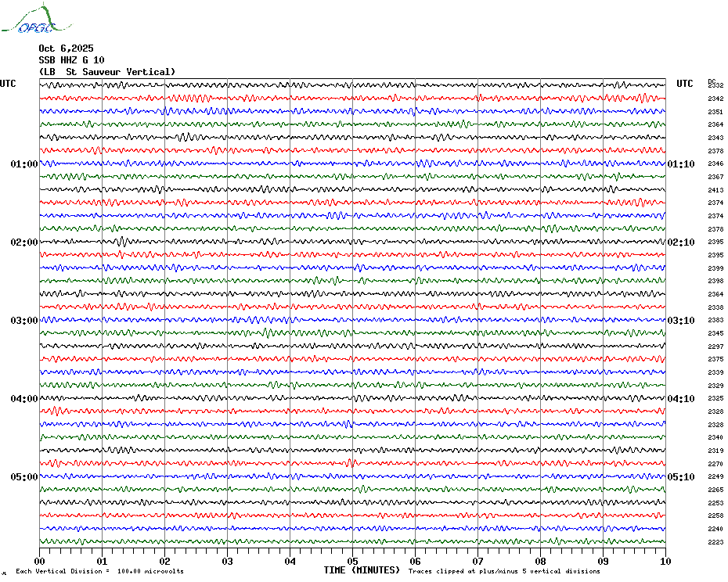Click the DC value 2270

point(715,464)
